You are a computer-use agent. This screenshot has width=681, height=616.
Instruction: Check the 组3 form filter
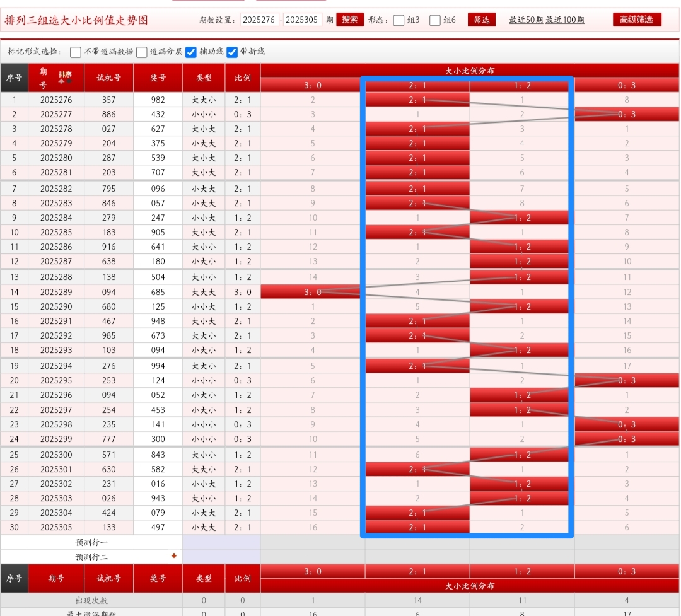coord(399,20)
